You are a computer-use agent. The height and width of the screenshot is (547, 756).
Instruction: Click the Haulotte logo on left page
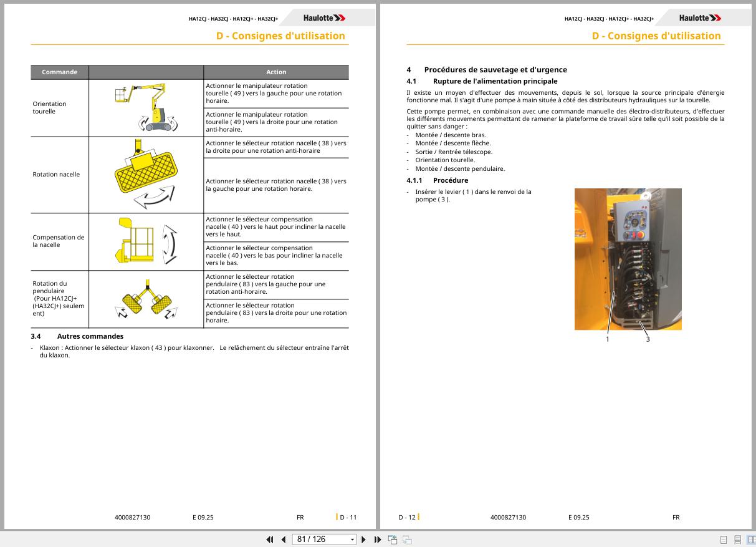coord(324,18)
